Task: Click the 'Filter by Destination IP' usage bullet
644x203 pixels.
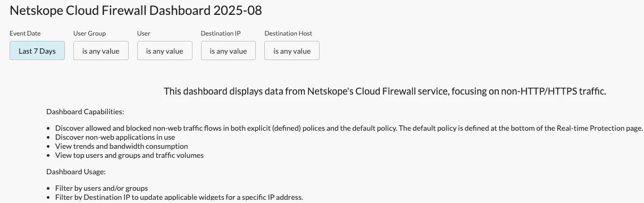Action: [179, 197]
